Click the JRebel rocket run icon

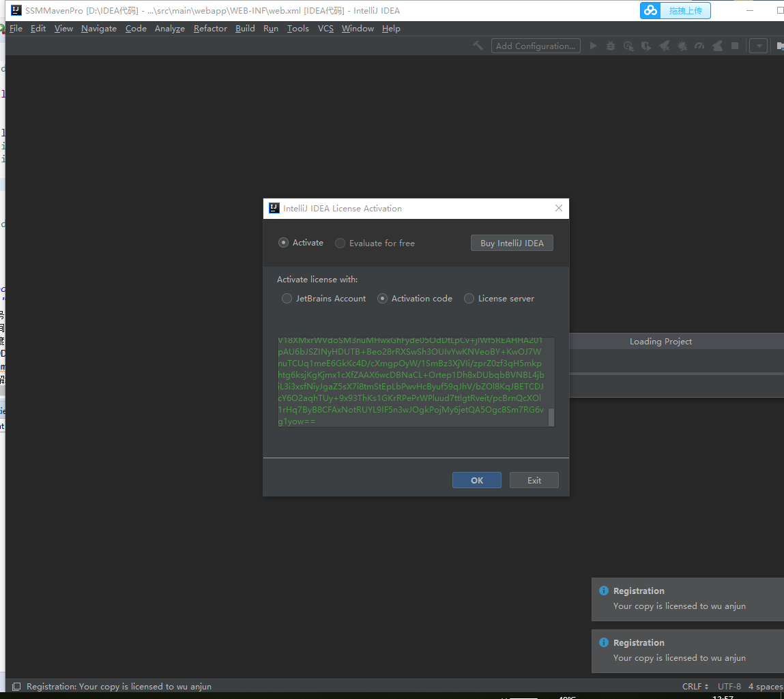664,46
